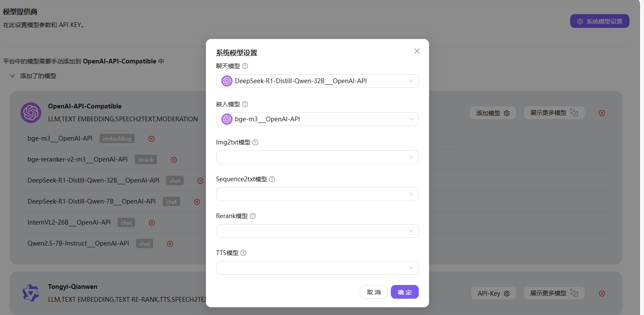Viewport: 644px width, 315px height.
Task: Click API-Key button for Tongyi-Qianwen
Action: (493, 294)
